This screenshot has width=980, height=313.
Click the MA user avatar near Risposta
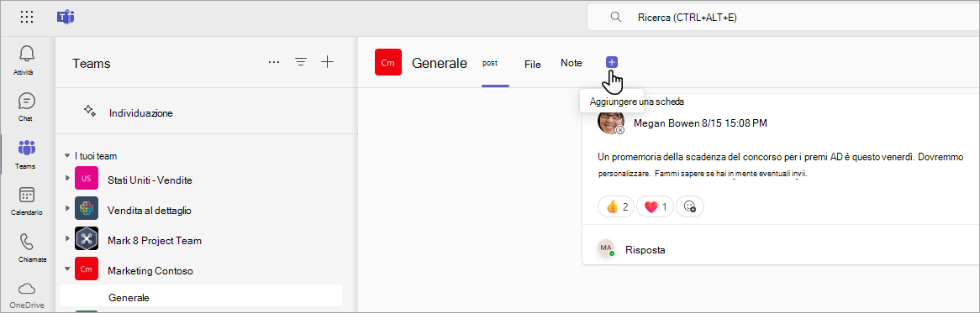(x=606, y=248)
